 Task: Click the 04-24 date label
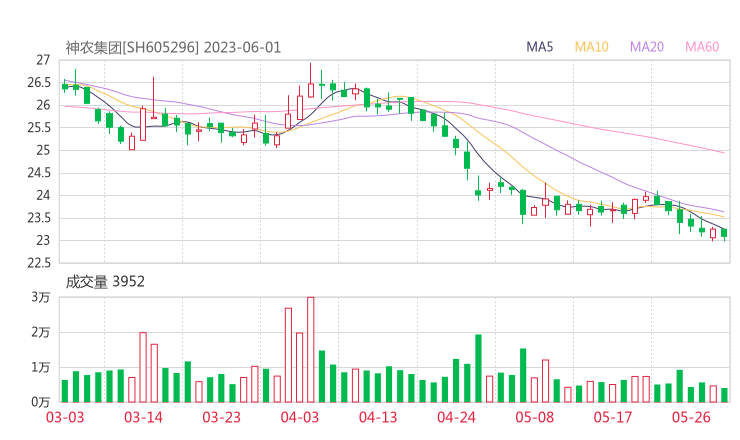(456, 417)
